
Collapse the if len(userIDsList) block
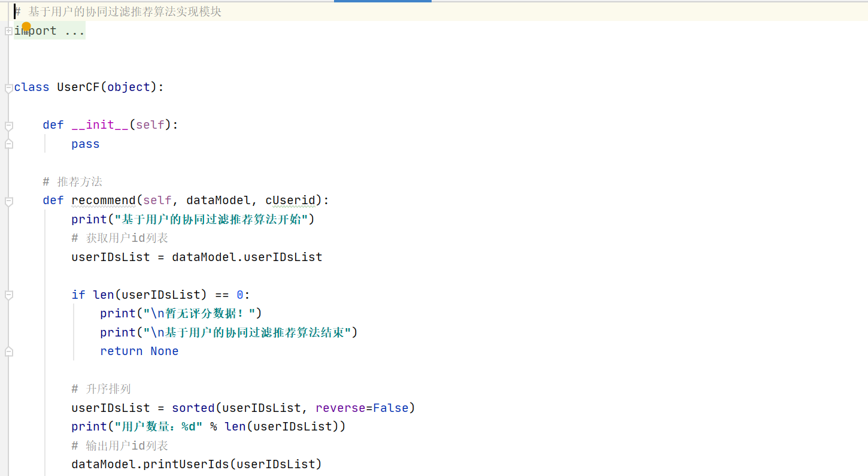8,294
